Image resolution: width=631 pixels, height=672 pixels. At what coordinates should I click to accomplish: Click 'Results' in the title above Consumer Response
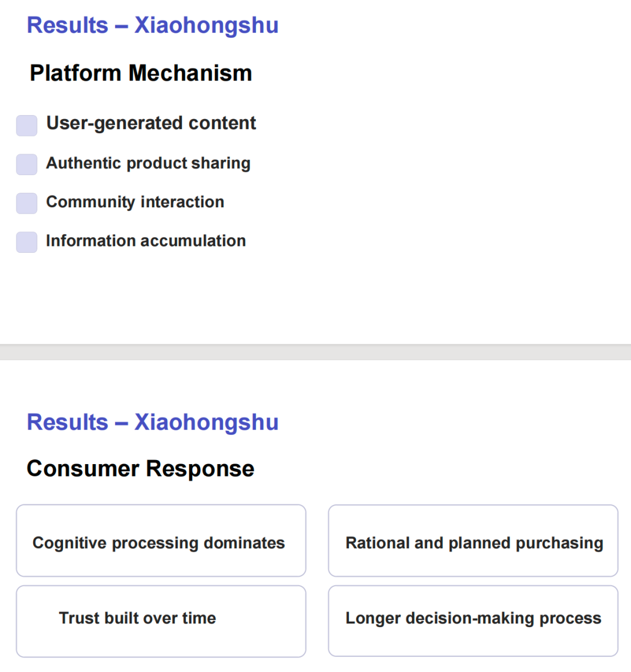(x=68, y=422)
